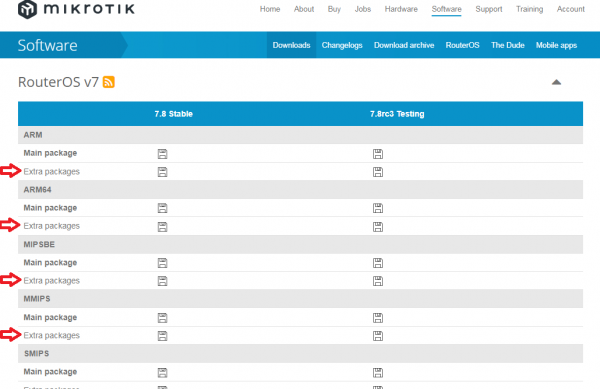This screenshot has width=600, height=389.
Task: Download ARM Extra packages 7.8rc3 Testing
Action: pos(378,172)
